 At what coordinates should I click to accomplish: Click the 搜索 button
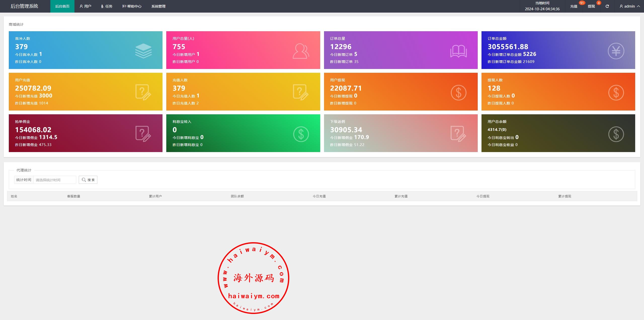88,180
